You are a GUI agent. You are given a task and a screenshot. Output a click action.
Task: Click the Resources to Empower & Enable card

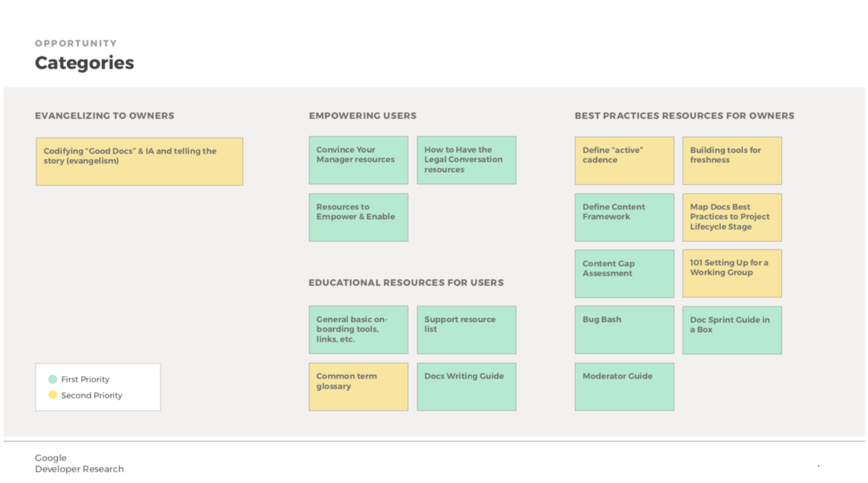click(358, 218)
